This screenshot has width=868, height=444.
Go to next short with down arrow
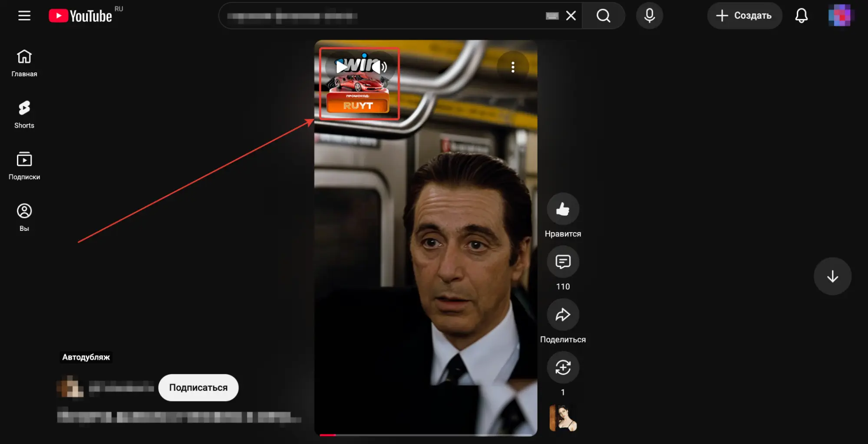(x=832, y=276)
